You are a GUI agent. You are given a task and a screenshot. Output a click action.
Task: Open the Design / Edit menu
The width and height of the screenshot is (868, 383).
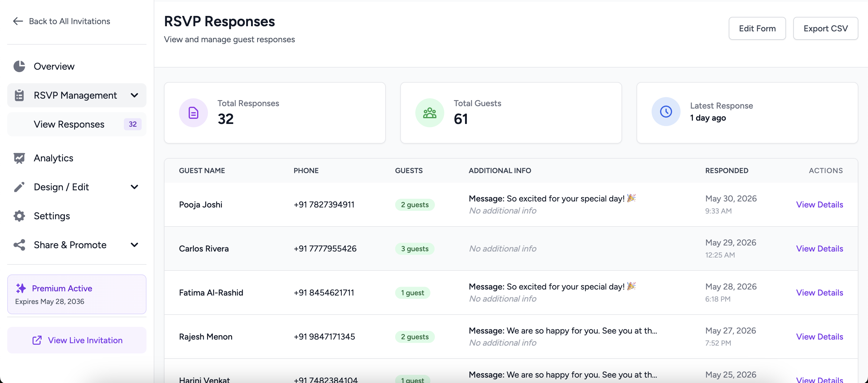pos(77,187)
